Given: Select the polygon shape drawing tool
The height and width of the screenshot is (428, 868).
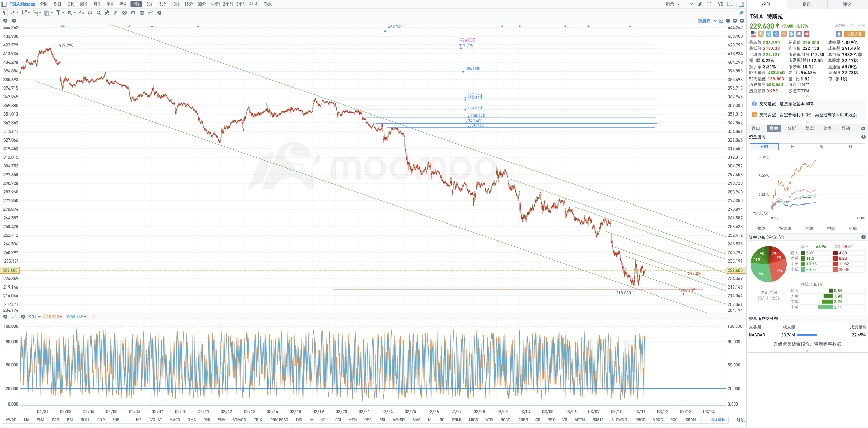Looking at the screenshot, I should click(x=25, y=13).
